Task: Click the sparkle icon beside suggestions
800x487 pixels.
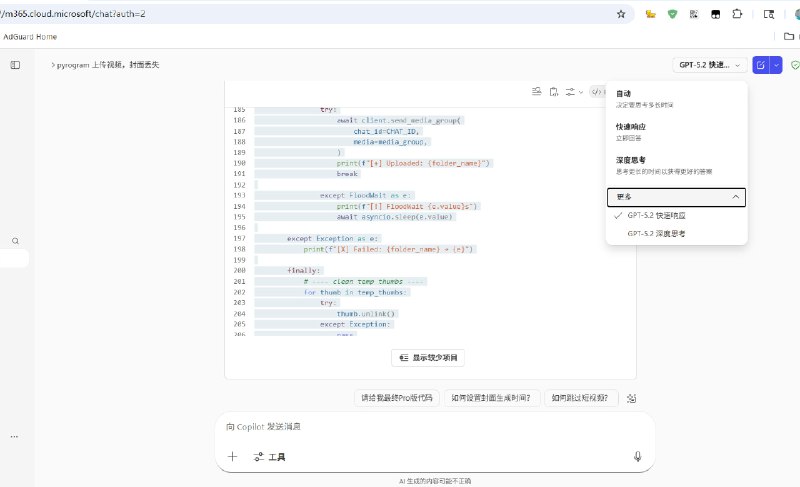Action: click(631, 398)
